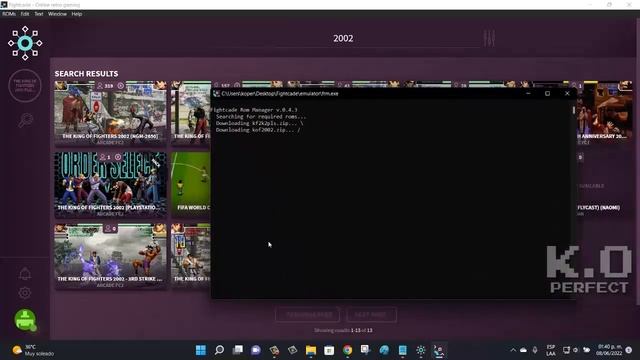Image resolution: width=640 pixels, height=360 pixels.
Task: Click the replay circle icon on NGM-2650 card
Action: pos(121,86)
